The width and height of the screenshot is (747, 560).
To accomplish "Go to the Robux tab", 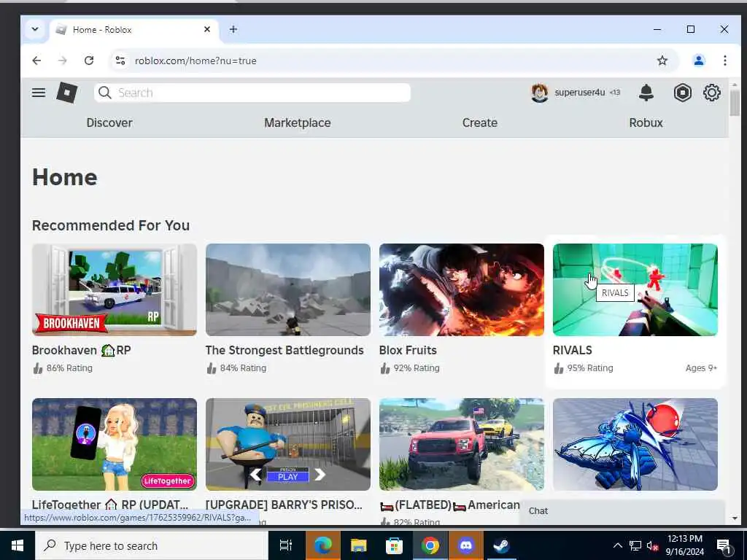I will coord(646,122).
